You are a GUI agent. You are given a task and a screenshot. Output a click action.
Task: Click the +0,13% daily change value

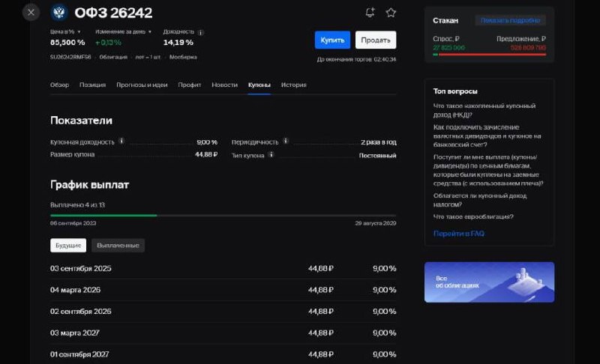tap(108, 43)
